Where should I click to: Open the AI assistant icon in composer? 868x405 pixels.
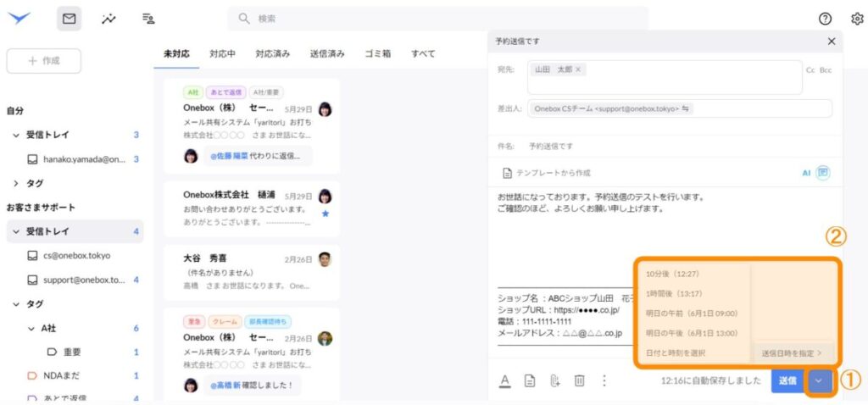pyautogui.click(x=822, y=172)
